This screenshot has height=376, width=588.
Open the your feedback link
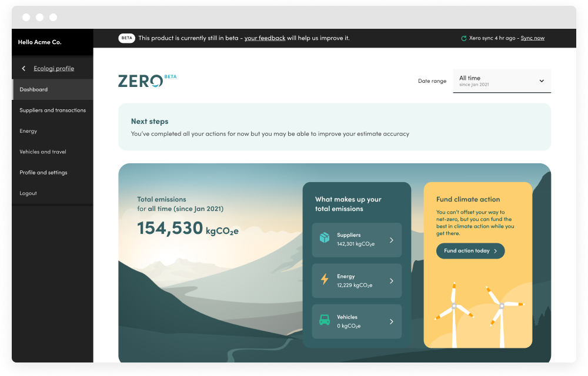click(265, 38)
